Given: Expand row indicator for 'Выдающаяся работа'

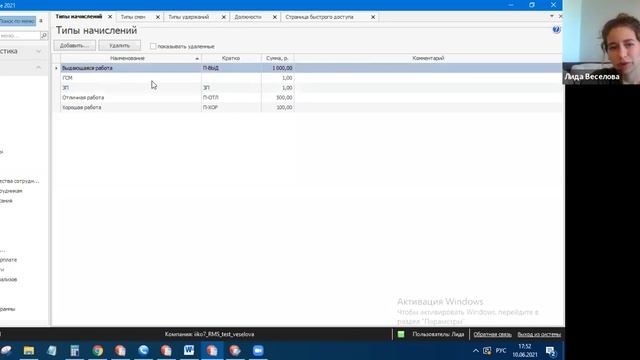Looking at the screenshot, I should [x=56, y=68].
